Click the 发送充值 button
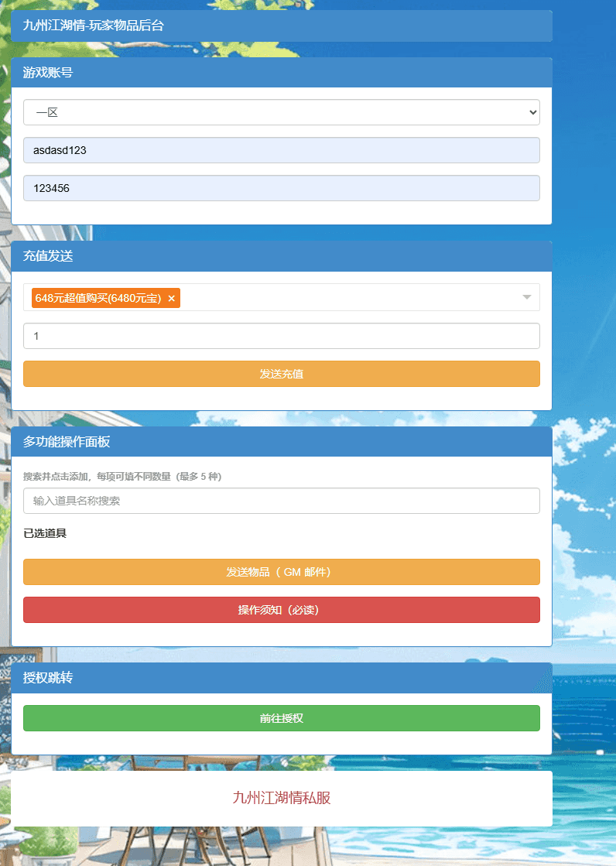The image size is (616, 866). tap(281, 374)
